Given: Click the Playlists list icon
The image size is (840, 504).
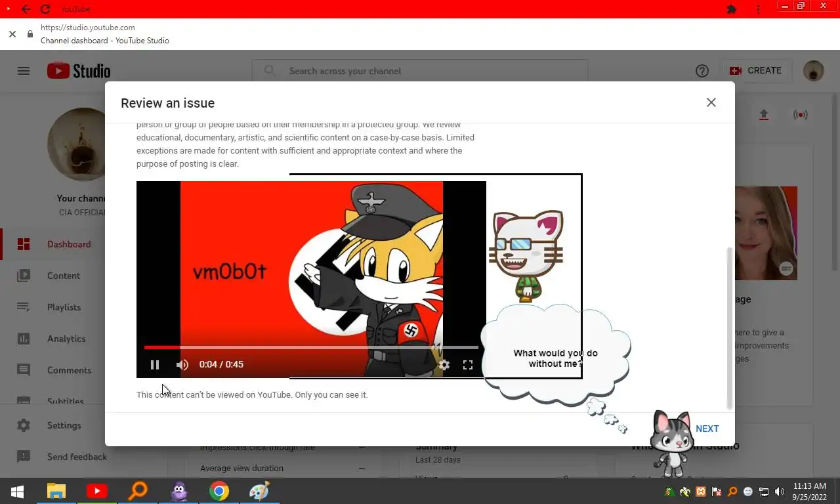Looking at the screenshot, I should point(24,307).
